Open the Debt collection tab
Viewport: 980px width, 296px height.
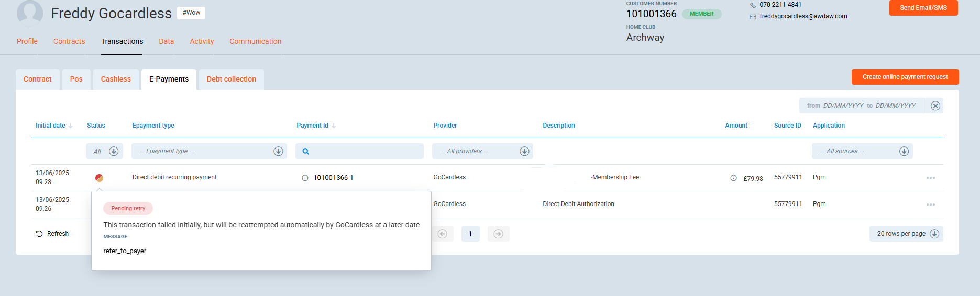[231, 79]
